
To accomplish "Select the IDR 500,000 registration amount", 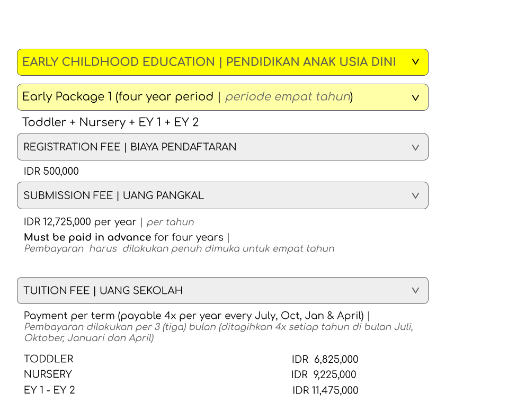I will 51,171.
